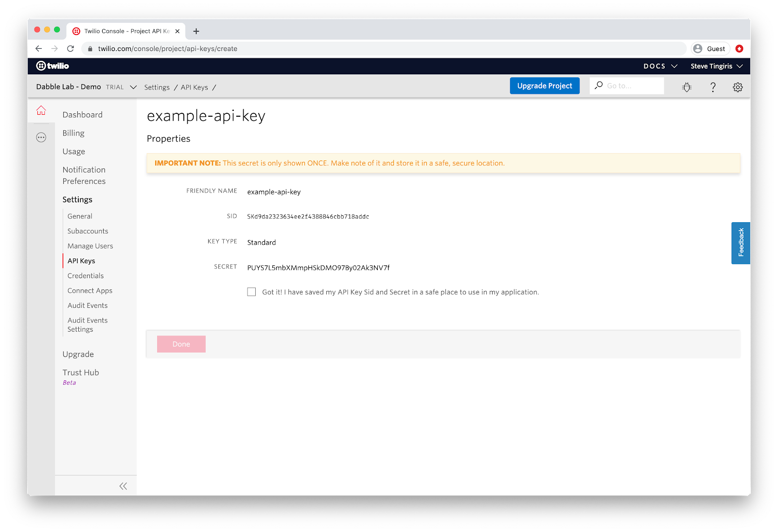Click the example-api-key page heading

coord(206,117)
